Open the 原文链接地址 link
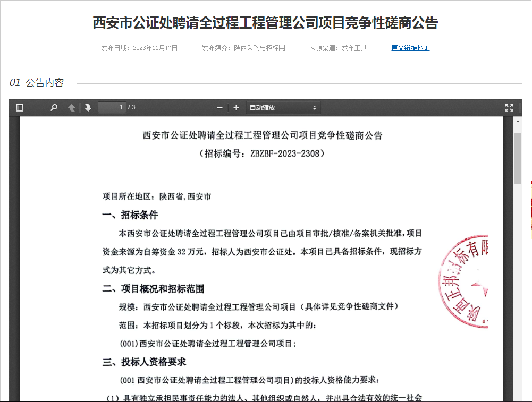The height and width of the screenshot is (402, 532). pyautogui.click(x=410, y=48)
